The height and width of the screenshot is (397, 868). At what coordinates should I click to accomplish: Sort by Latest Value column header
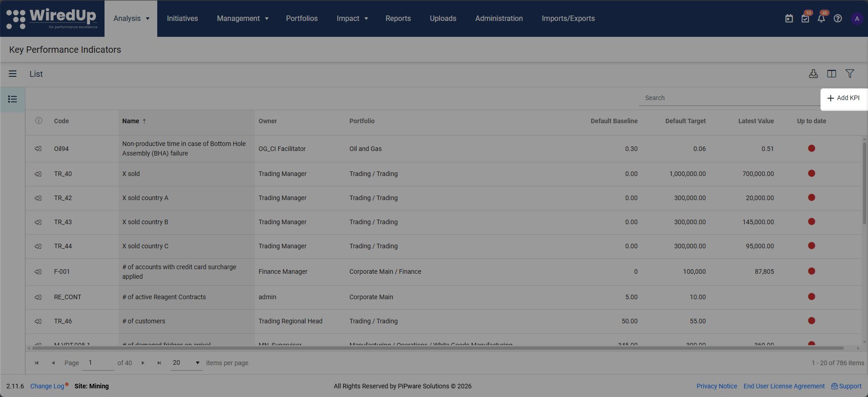[756, 121]
